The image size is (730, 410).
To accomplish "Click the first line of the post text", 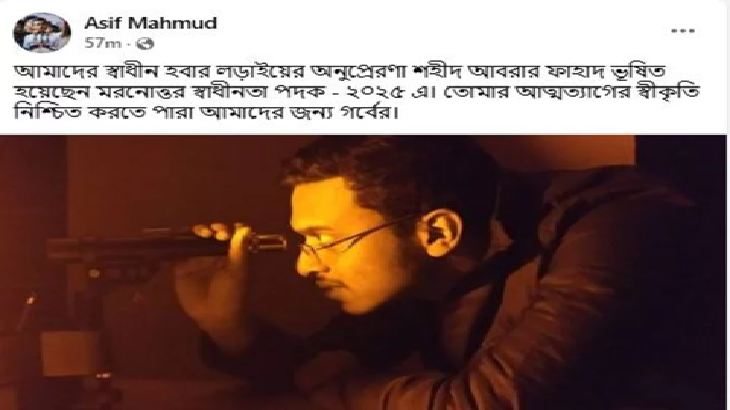I will (340, 71).
